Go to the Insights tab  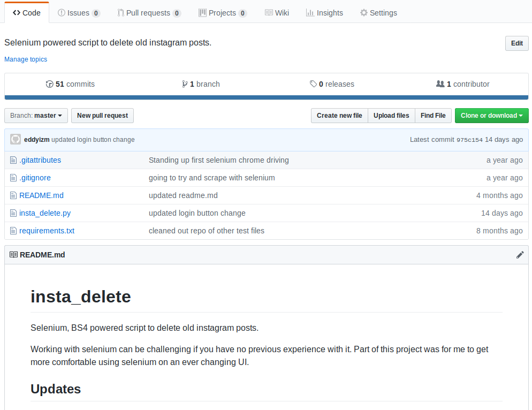324,13
